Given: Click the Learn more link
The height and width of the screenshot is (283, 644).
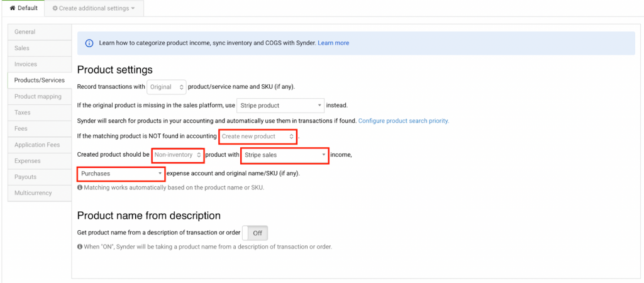Looking at the screenshot, I should click(333, 43).
